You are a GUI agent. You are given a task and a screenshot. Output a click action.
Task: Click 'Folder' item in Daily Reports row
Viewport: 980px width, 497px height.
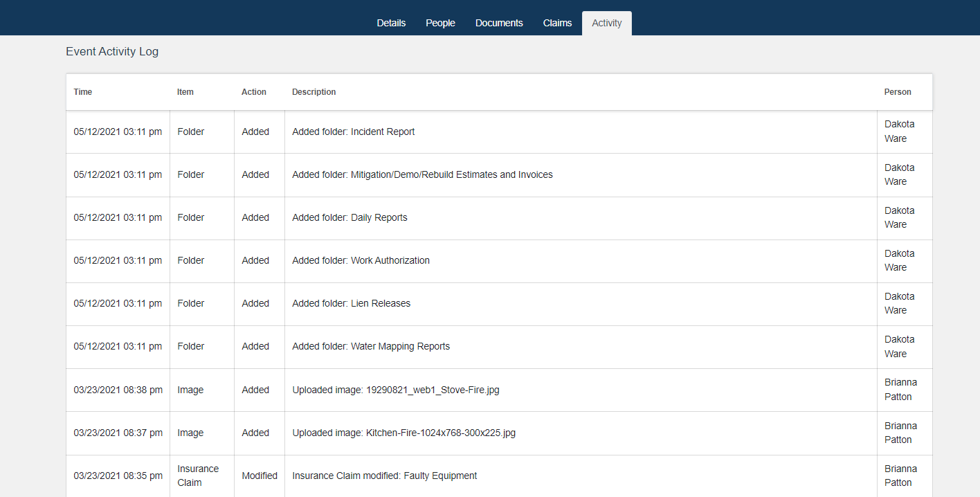coord(191,217)
